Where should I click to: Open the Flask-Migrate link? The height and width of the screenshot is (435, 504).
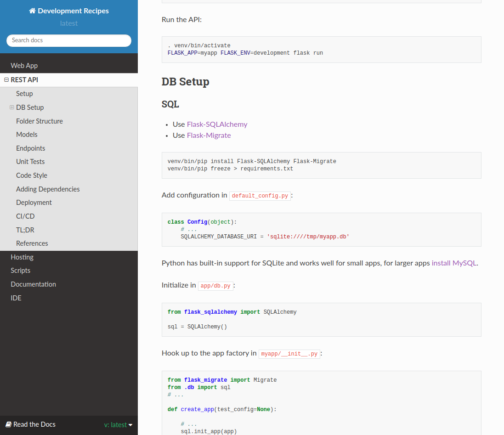point(209,136)
